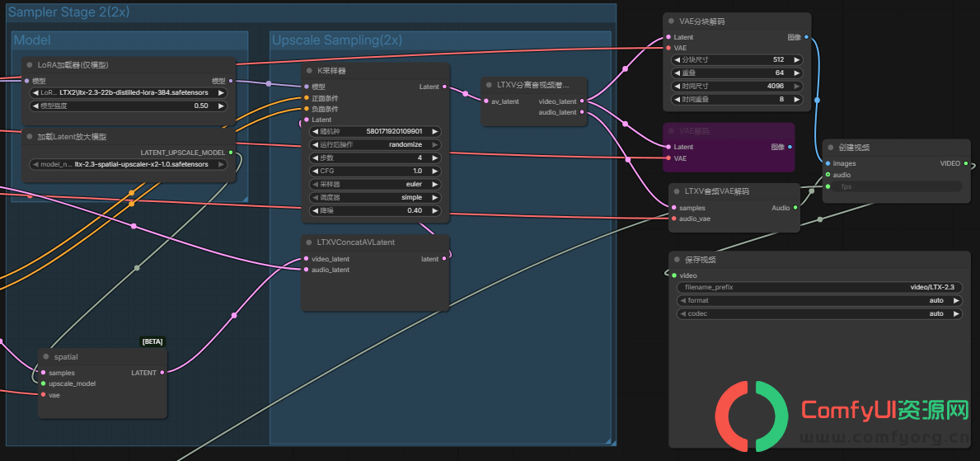Edit the filename_prefix field
This screenshot has width=980, height=461.
coord(819,288)
